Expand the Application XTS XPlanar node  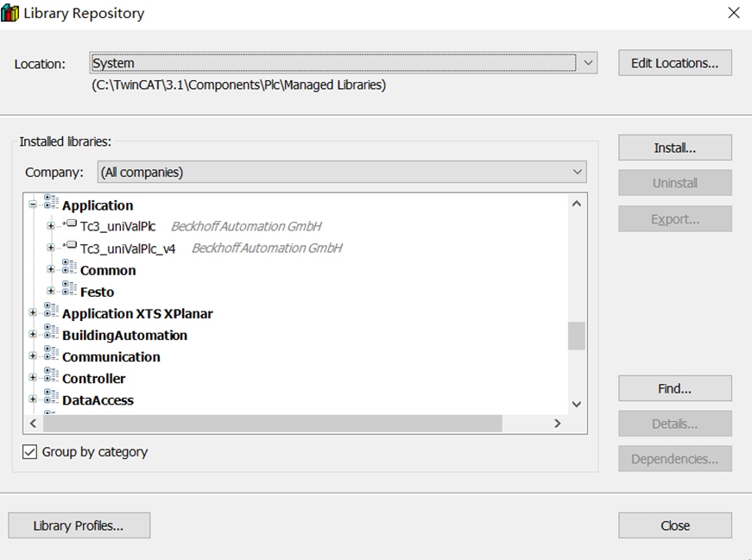pyautogui.click(x=34, y=313)
